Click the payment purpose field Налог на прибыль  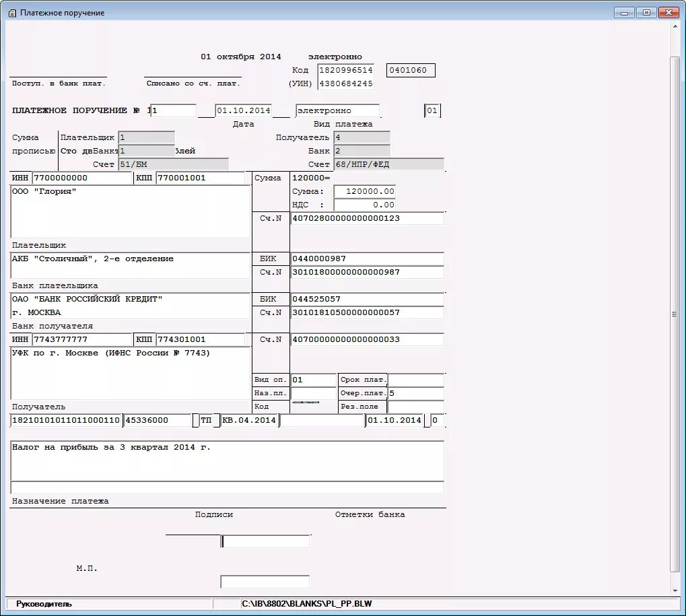click(x=227, y=461)
